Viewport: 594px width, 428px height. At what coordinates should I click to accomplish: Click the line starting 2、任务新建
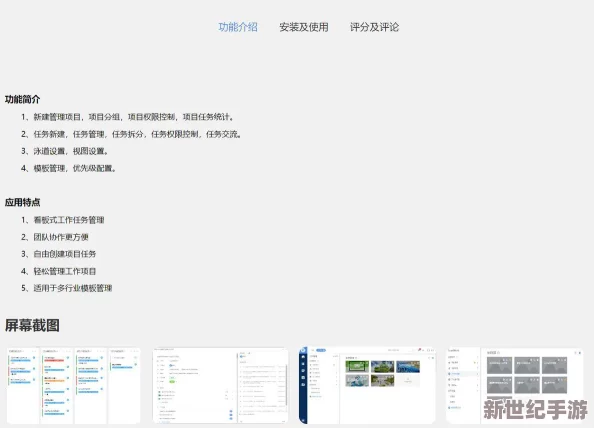(132, 134)
